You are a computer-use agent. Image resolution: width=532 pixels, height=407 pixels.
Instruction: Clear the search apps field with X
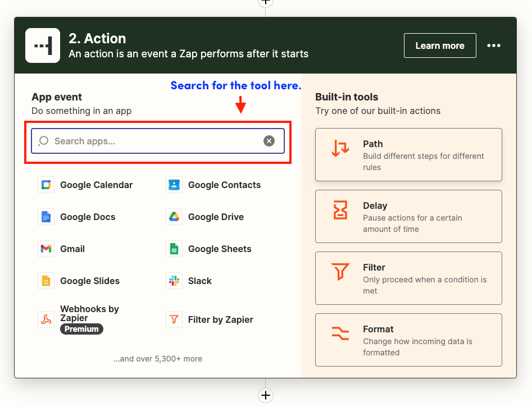tap(269, 141)
